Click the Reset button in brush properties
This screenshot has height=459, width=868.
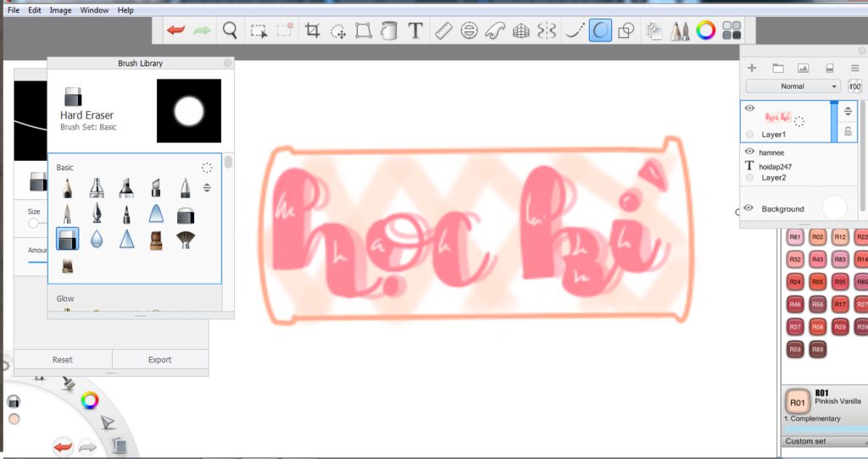coord(63,359)
